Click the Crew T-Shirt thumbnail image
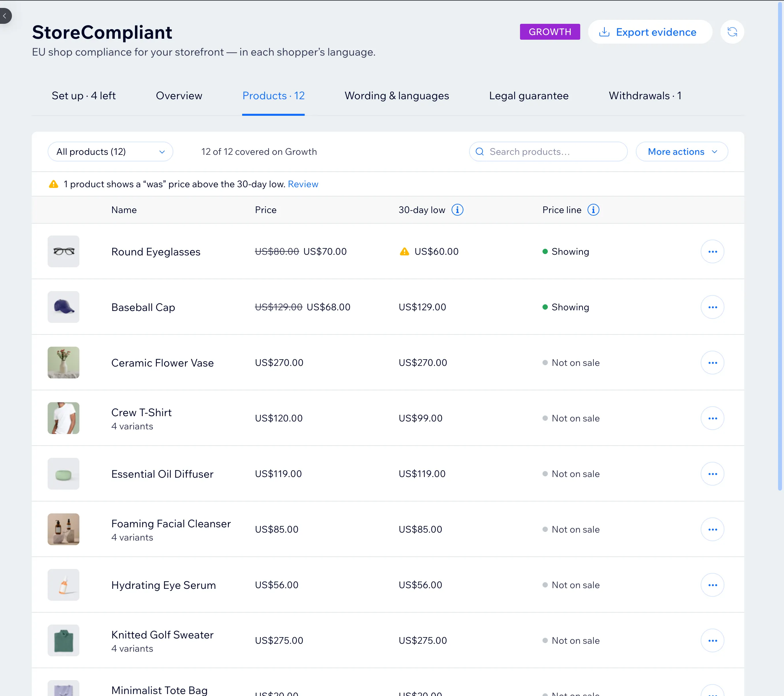Viewport: 784px width, 696px height. (x=63, y=418)
